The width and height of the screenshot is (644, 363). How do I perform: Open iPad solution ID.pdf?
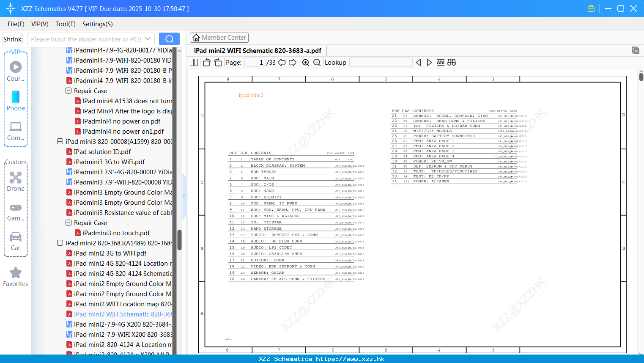[102, 152]
